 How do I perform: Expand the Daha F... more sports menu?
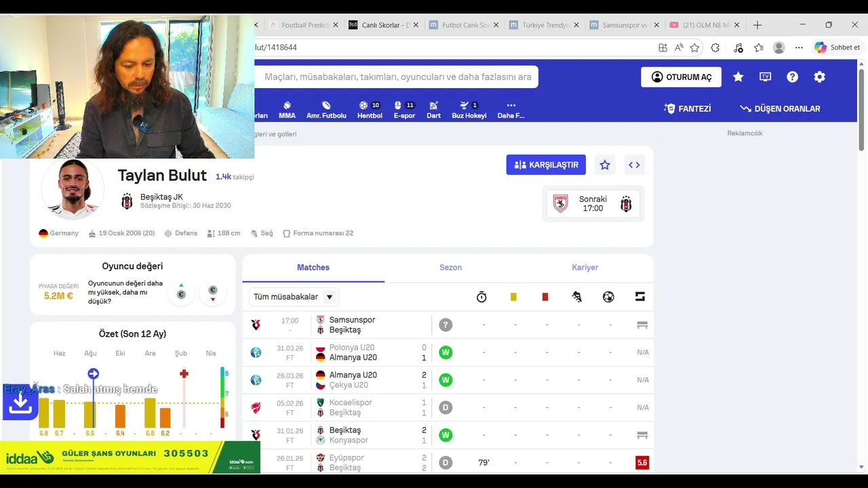pyautogui.click(x=511, y=110)
